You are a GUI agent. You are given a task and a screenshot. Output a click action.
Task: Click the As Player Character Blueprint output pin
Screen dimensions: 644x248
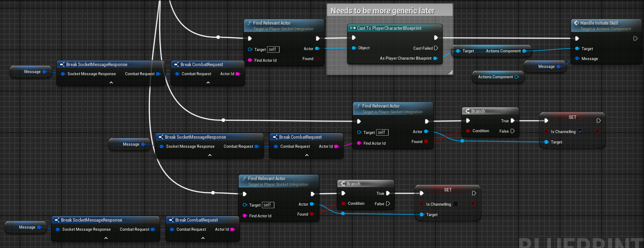pyautogui.click(x=435, y=58)
